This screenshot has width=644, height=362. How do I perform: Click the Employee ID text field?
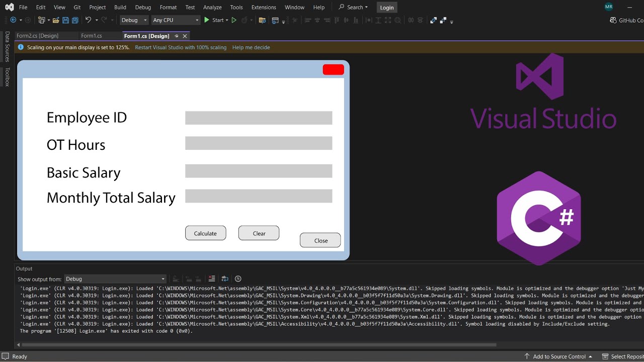[259, 118]
